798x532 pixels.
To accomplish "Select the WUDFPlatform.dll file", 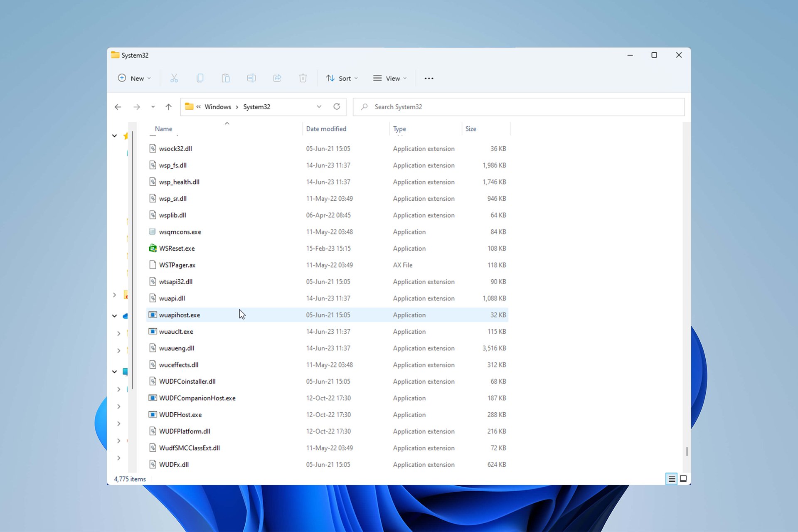I will point(328,431).
